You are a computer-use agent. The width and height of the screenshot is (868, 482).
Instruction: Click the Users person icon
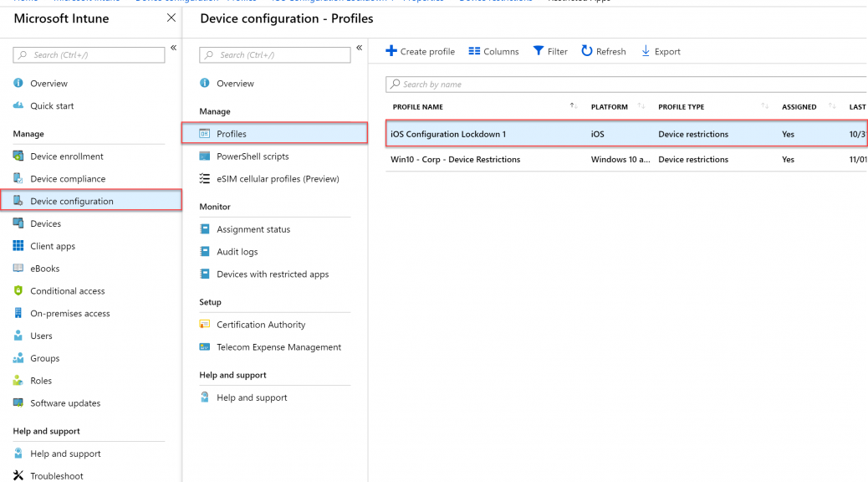(18, 336)
